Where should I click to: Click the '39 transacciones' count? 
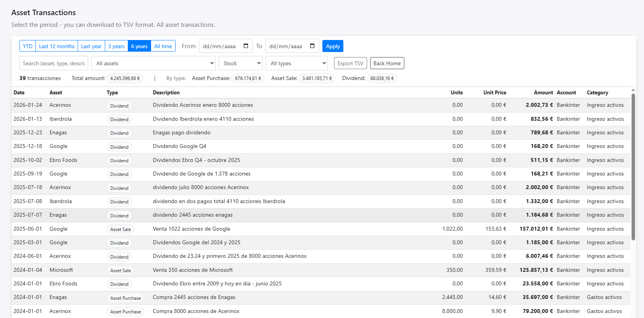click(40, 78)
